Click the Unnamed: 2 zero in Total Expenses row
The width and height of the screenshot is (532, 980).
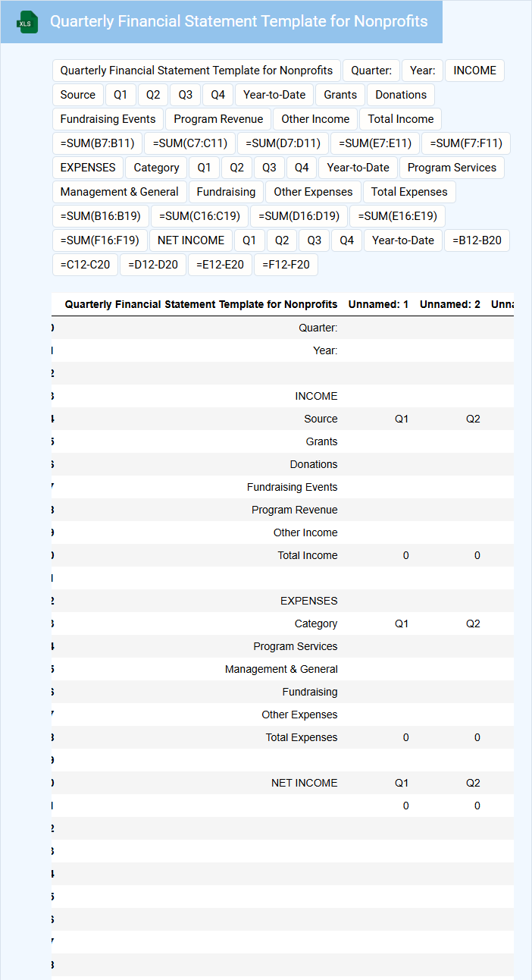pos(477,737)
